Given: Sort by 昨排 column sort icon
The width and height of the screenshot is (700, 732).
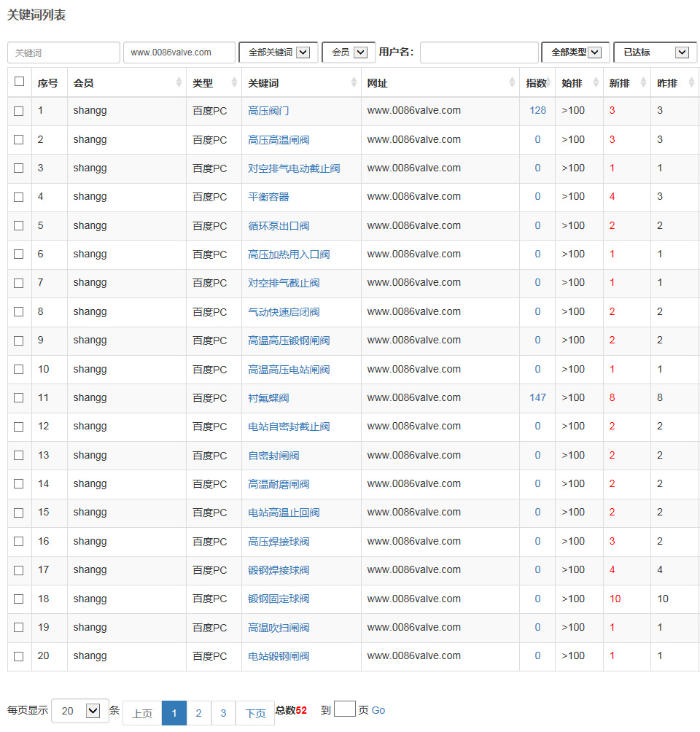Looking at the screenshot, I should click(691, 83).
